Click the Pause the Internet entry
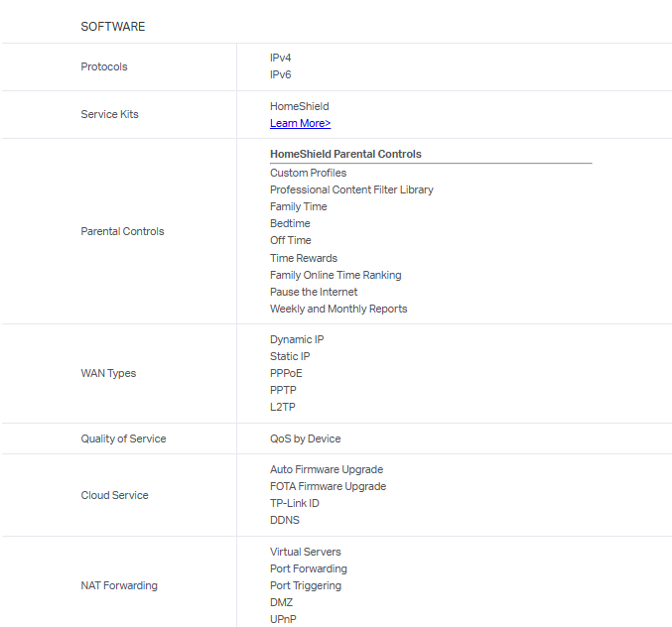This screenshot has height=627, width=672. 314,292
